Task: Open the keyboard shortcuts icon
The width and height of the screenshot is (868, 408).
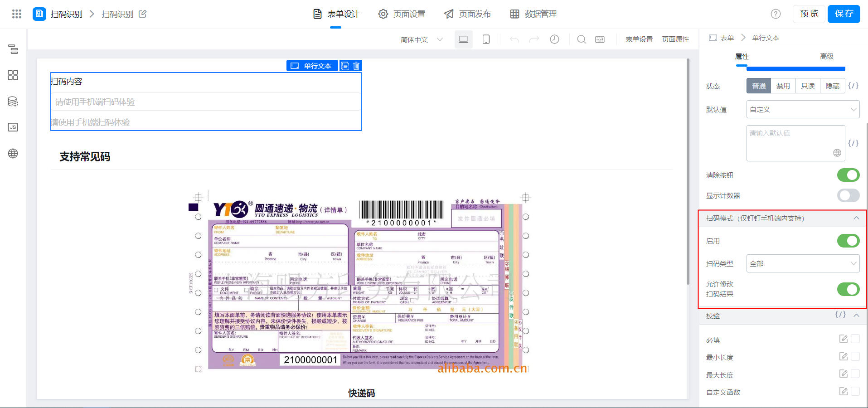Action: (x=600, y=39)
